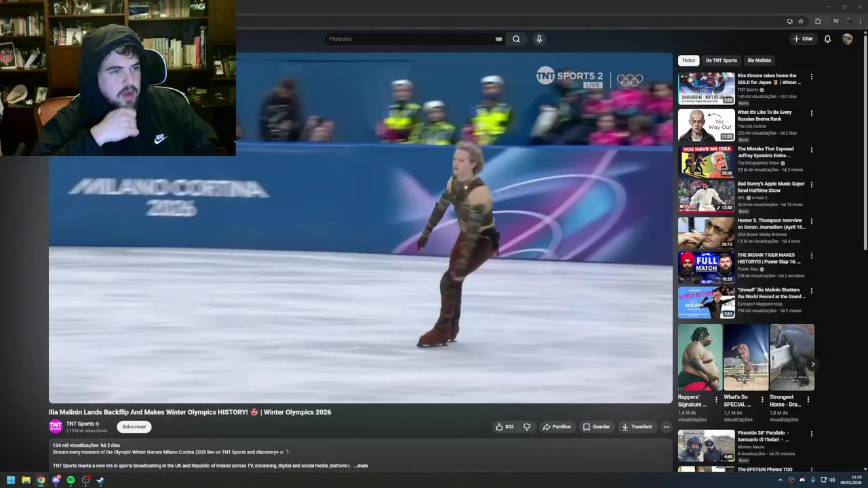Image resolution: width=868 pixels, height=488 pixels.
Task: Open Power Slap FULL MATCH thumbnail
Action: 706,268
